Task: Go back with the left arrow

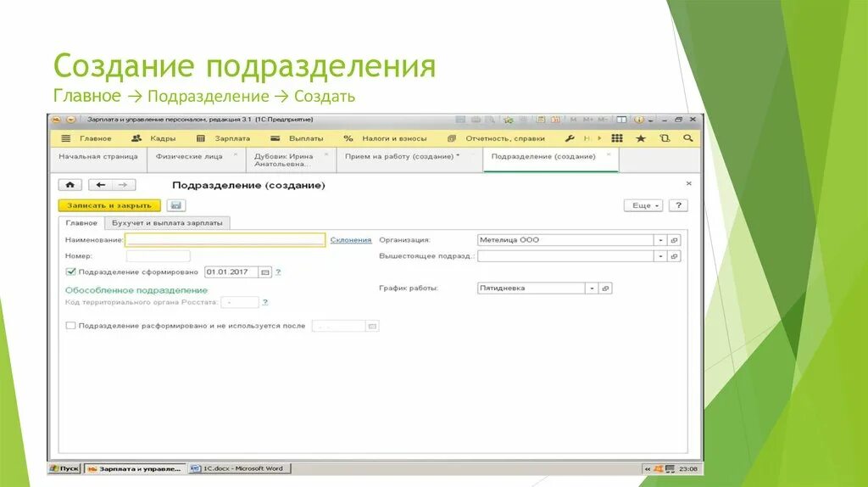Action: tap(100, 185)
